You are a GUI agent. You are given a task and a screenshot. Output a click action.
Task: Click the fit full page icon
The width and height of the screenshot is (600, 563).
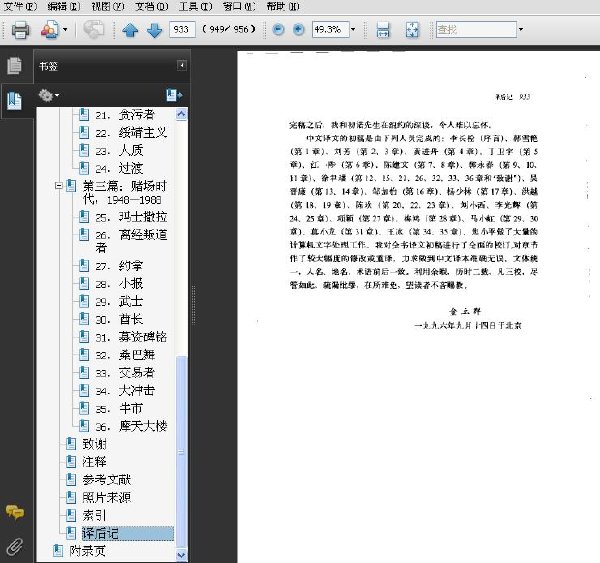[x=412, y=30]
